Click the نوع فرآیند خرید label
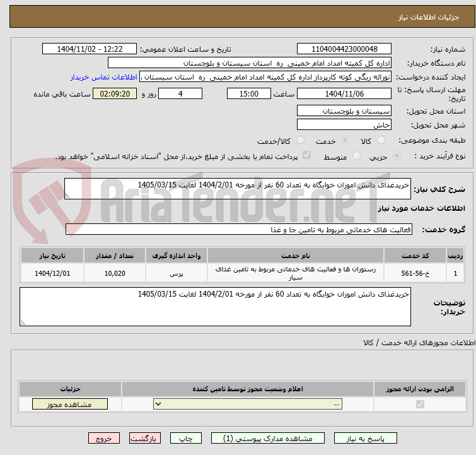Image resolution: width=476 pixels, height=455 pixels. pyautogui.click(x=440, y=156)
